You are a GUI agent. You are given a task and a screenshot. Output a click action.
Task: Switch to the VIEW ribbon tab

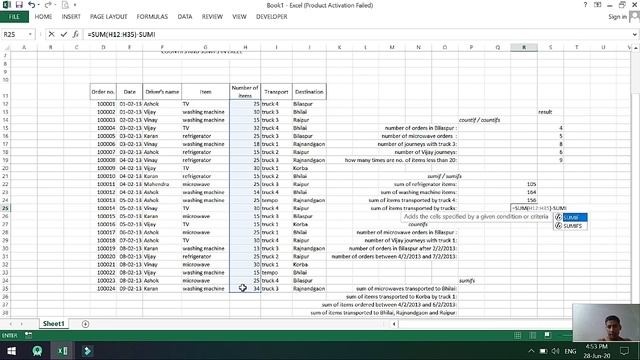pos(239,17)
